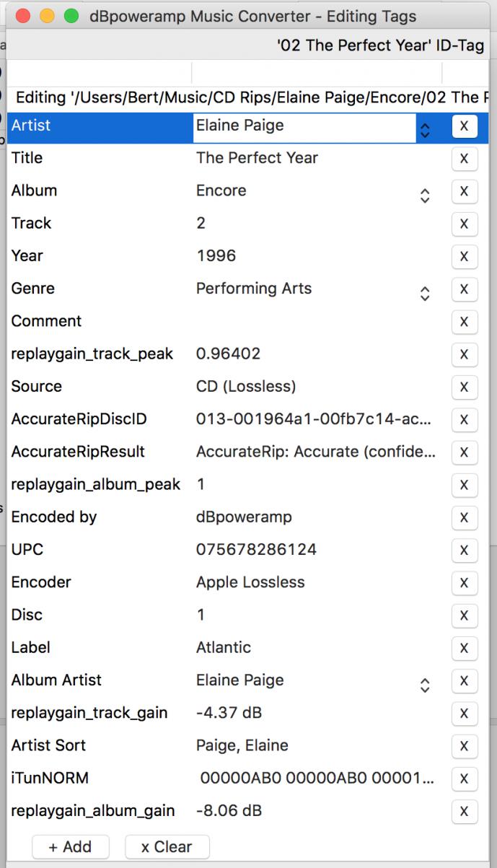Delete the replaygain_album_gain tag
This screenshot has height=868, width=497.
click(464, 812)
